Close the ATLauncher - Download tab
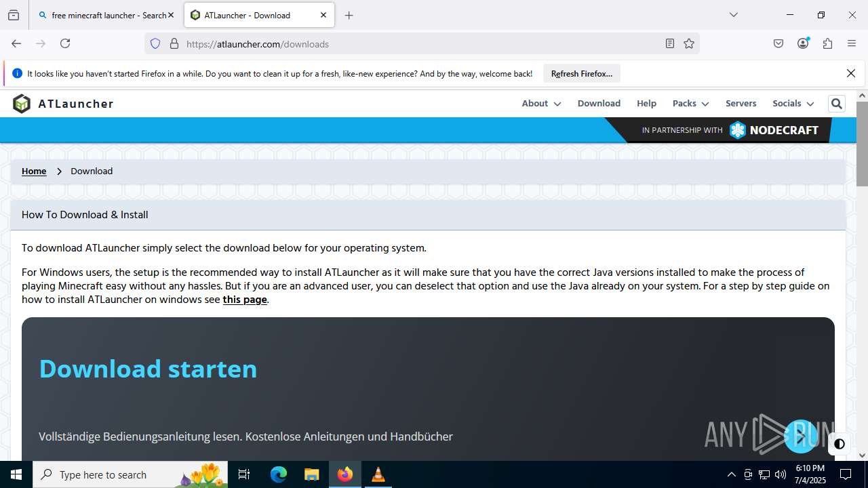This screenshot has width=868, height=488. pyautogui.click(x=323, y=15)
